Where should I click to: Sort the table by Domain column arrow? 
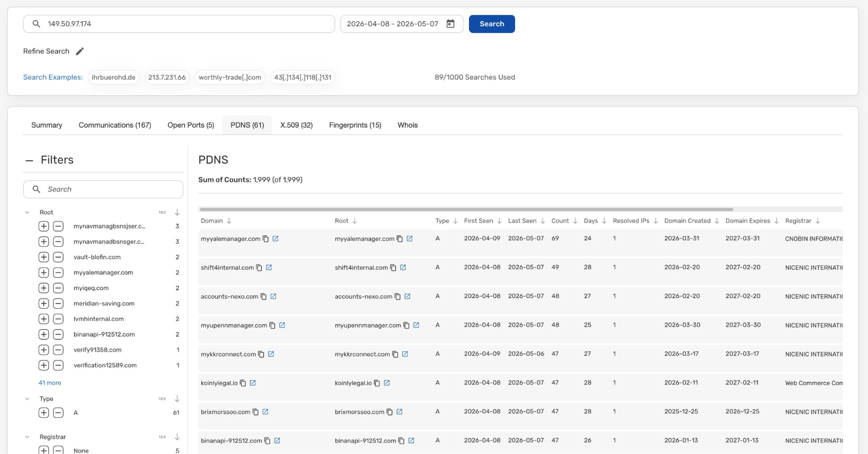pos(229,221)
